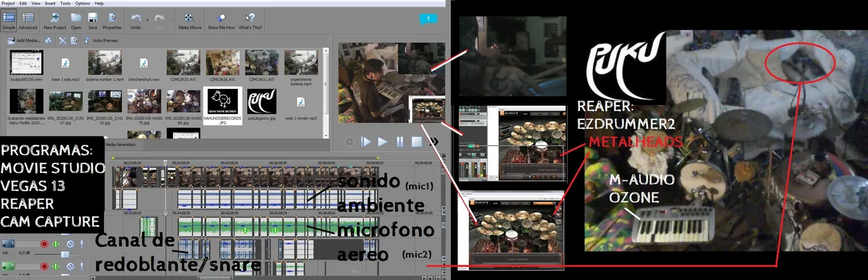
Task: Open the Edit menu
Action: coord(23,3)
